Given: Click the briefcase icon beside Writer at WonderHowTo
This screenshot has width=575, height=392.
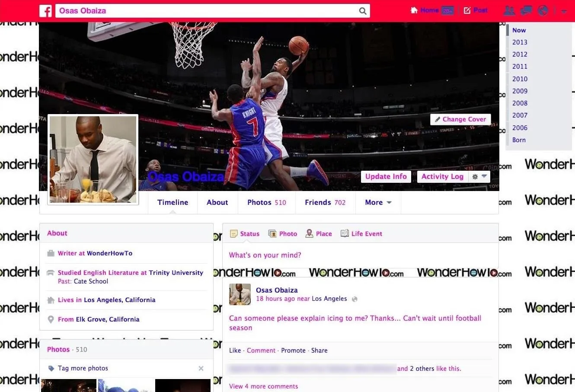Looking at the screenshot, I should (x=51, y=253).
